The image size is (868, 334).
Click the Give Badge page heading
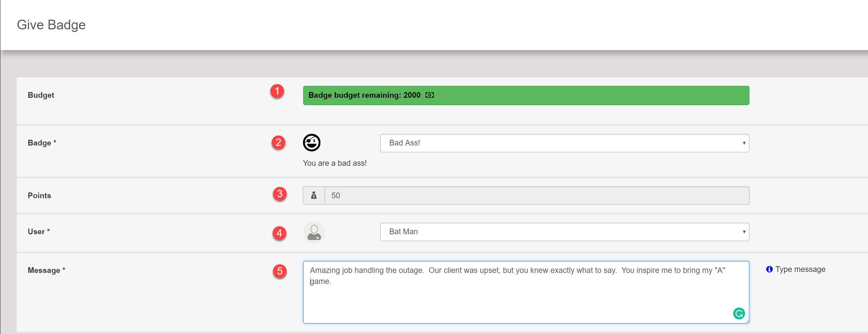tap(51, 25)
